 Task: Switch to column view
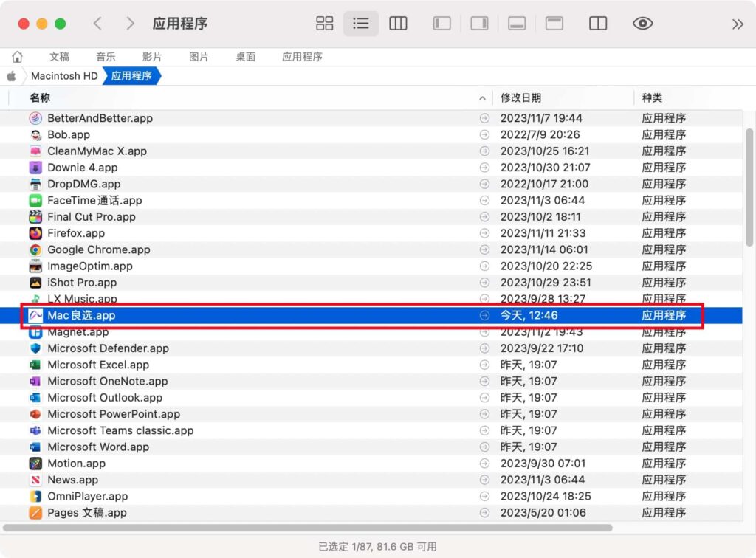click(x=398, y=23)
